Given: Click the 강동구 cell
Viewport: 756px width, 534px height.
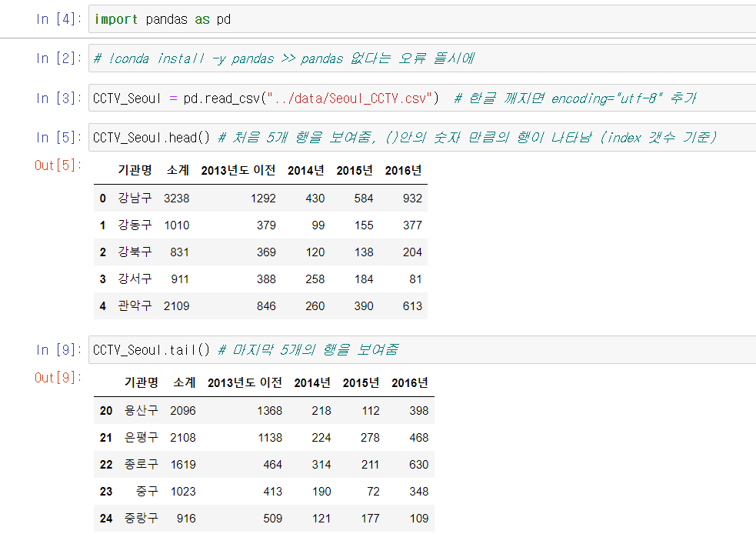Looking at the screenshot, I should (x=135, y=225).
